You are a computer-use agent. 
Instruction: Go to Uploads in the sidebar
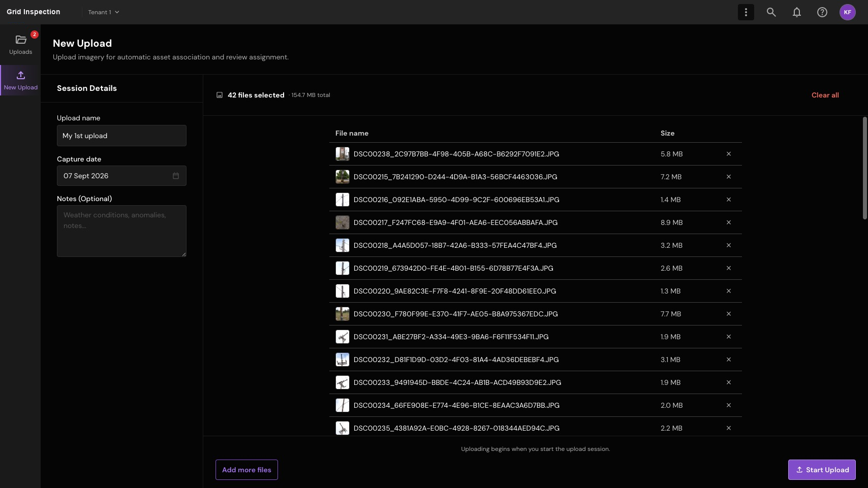(20, 45)
